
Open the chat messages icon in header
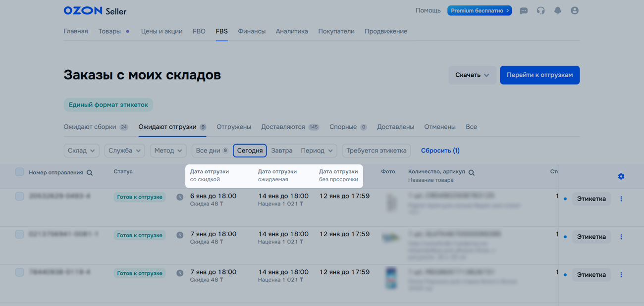pos(524,10)
